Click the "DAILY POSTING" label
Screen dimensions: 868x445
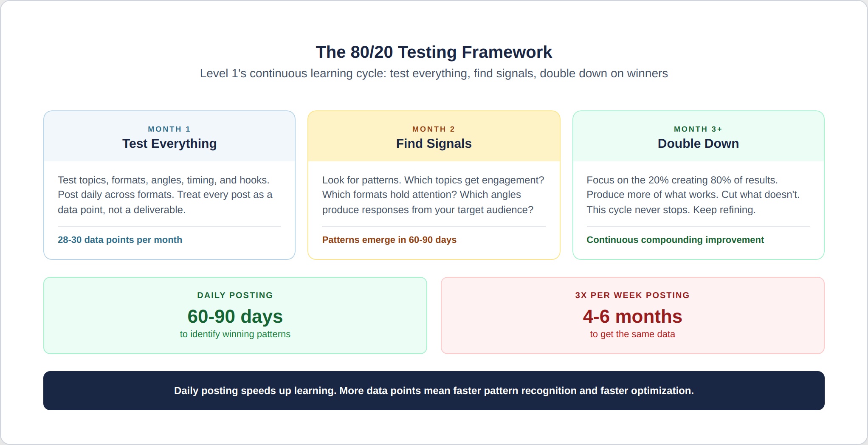point(235,296)
